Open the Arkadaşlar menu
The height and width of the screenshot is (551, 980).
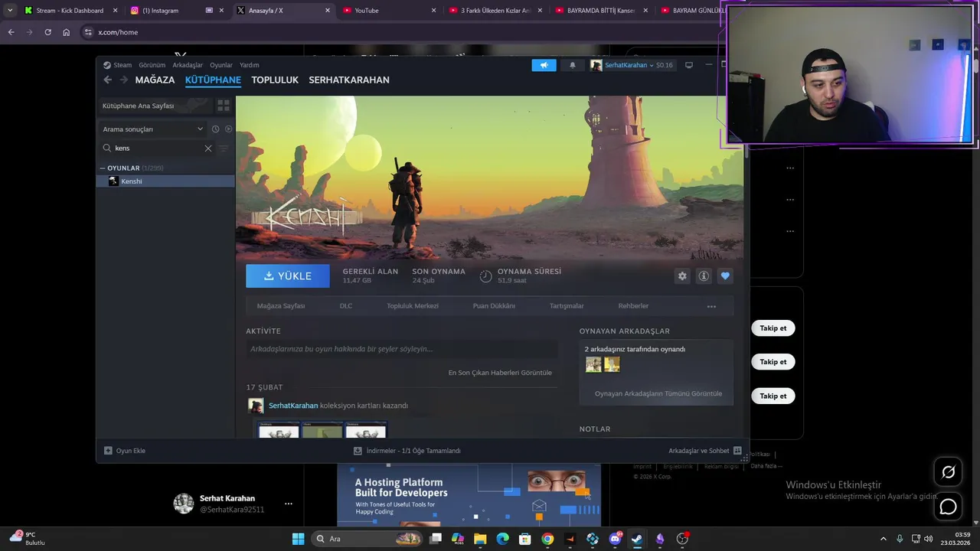click(x=188, y=65)
